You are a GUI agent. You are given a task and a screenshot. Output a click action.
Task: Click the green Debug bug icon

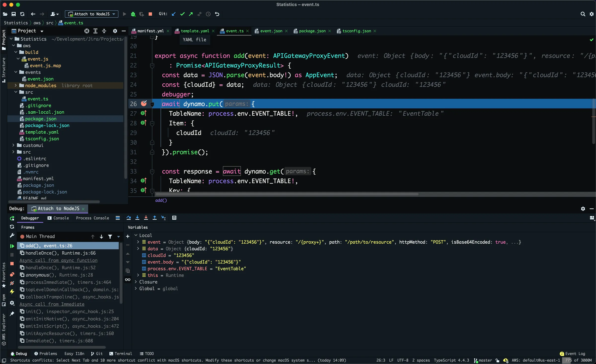tap(133, 14)
